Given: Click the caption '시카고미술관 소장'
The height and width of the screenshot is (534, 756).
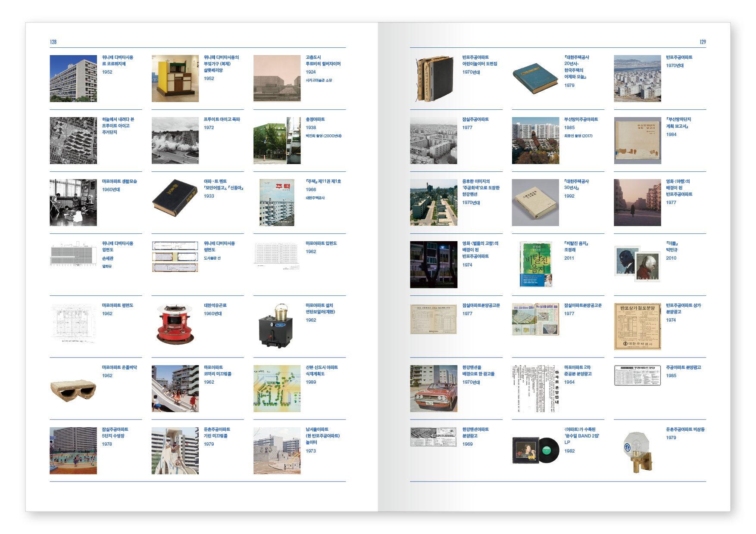Looking at the screenshot, I should 319,80.
